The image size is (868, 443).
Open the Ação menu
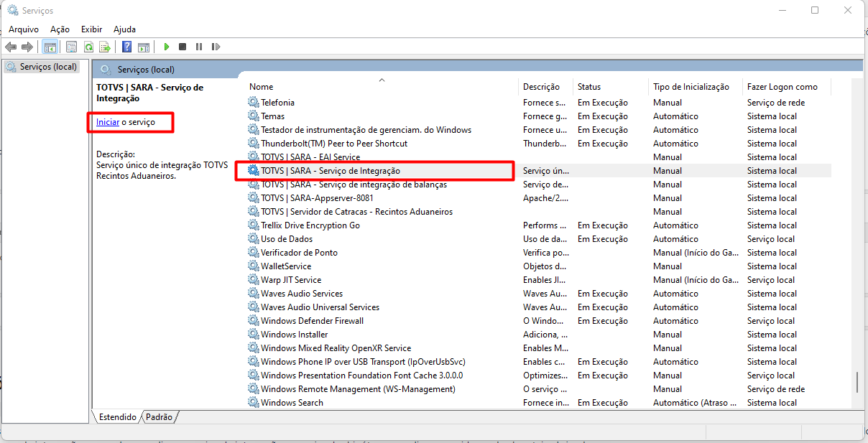coord(60,29)
